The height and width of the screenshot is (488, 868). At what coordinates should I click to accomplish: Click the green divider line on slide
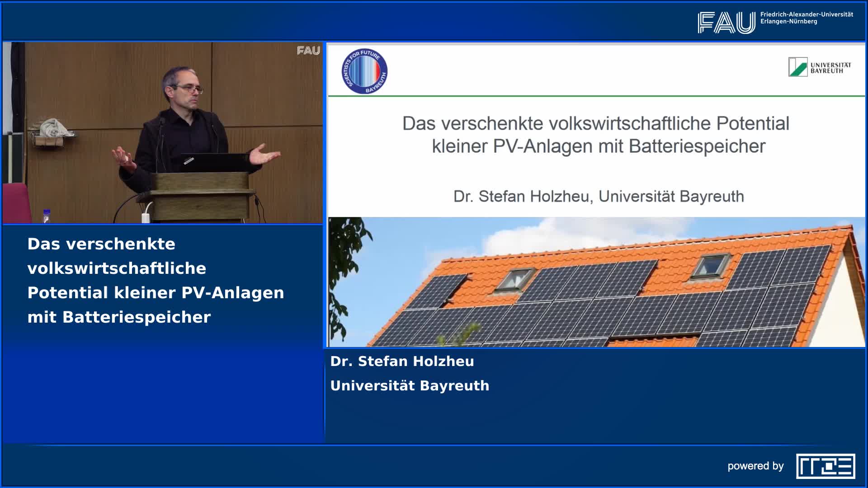tap(596, 96)
